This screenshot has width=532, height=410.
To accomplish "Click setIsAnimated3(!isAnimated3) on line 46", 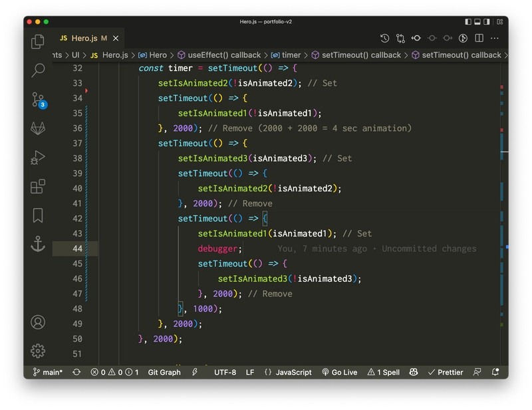I will pyautogui.click(x=287, y=278).
